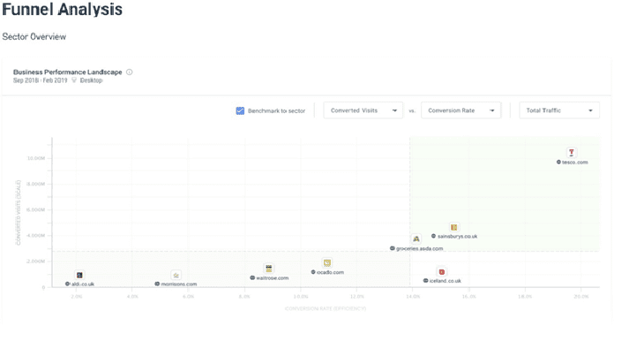Click the Desktop device icon
This screenshot has width=644, height=341.
(x=74, y=80)
